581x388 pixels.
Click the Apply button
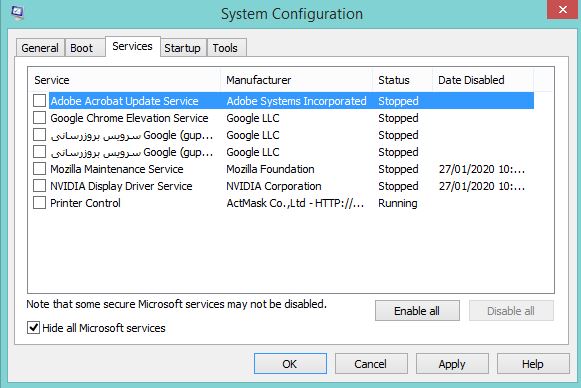click(452, 364)
